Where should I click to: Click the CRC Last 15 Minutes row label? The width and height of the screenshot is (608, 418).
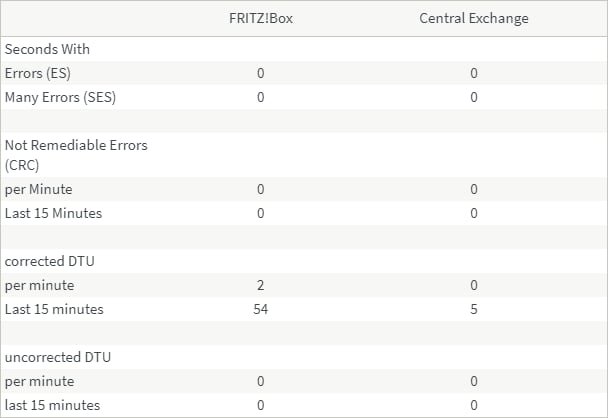[53, 213]
